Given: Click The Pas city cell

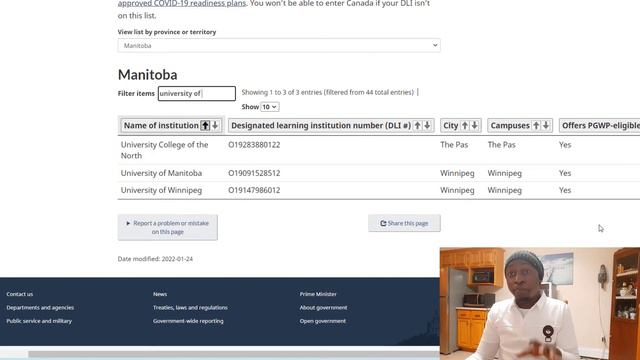Looking at the screenshot, I should pos(454,145).
